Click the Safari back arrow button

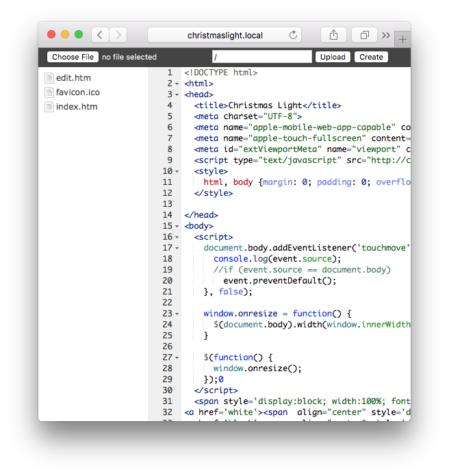click(100, 35)
